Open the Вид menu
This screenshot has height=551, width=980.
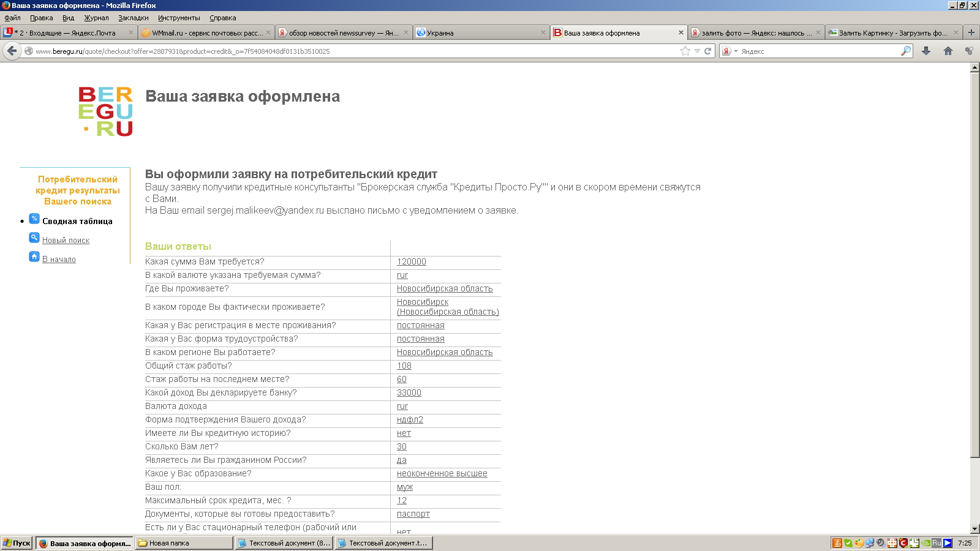pyautogui.click(x=68, y=18)
